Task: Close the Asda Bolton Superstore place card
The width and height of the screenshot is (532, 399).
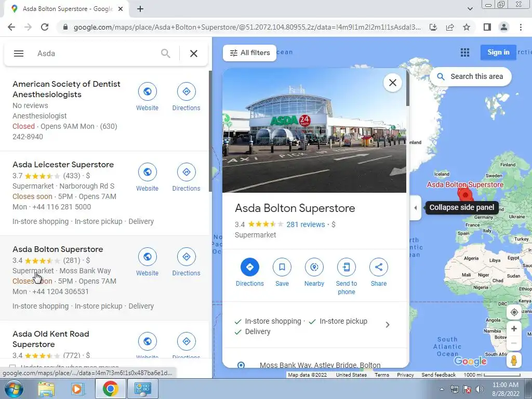Action: pos(393,83)
